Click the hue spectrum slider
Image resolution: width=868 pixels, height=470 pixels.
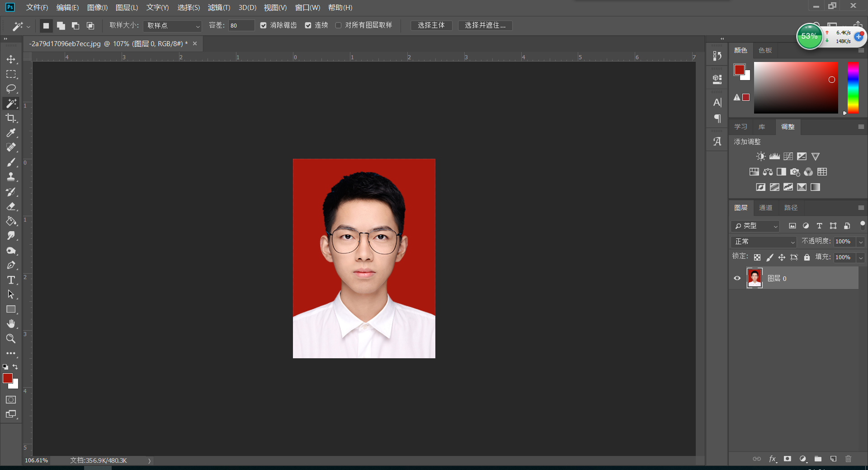click(x=853, y=88)
